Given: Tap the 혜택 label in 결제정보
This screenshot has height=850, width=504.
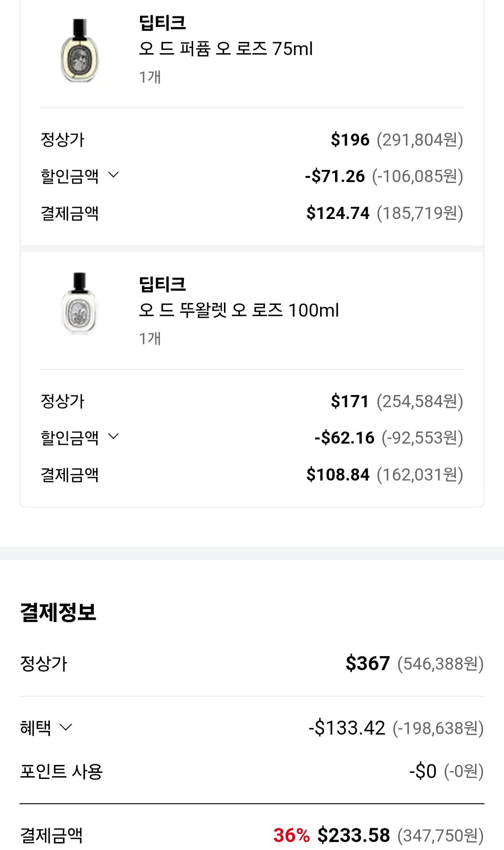Looking at the screenshot, I should pyautogui.click(x=35, y=728).
